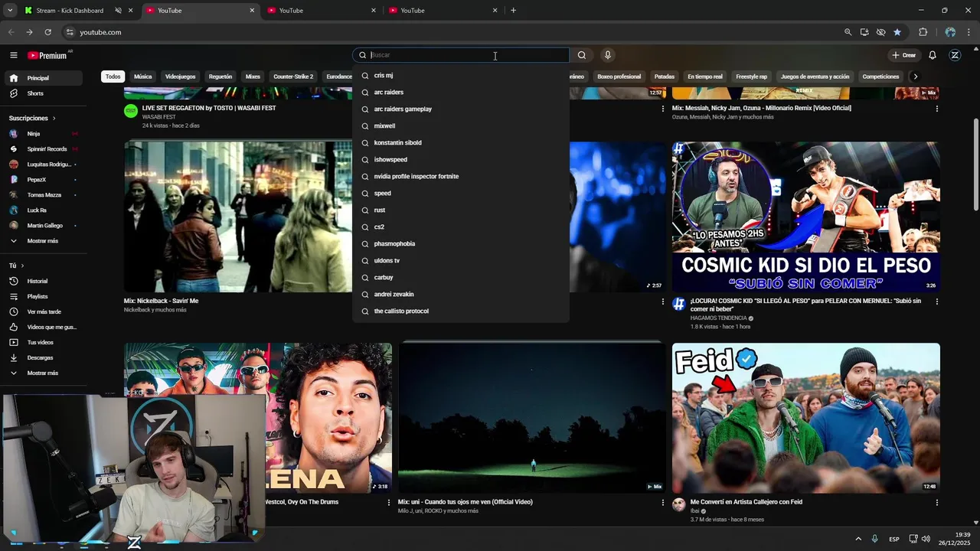Viewport: 980px width, 551px height.
Task: Open Historial in the sidebar
Action: tap(42, 281)
